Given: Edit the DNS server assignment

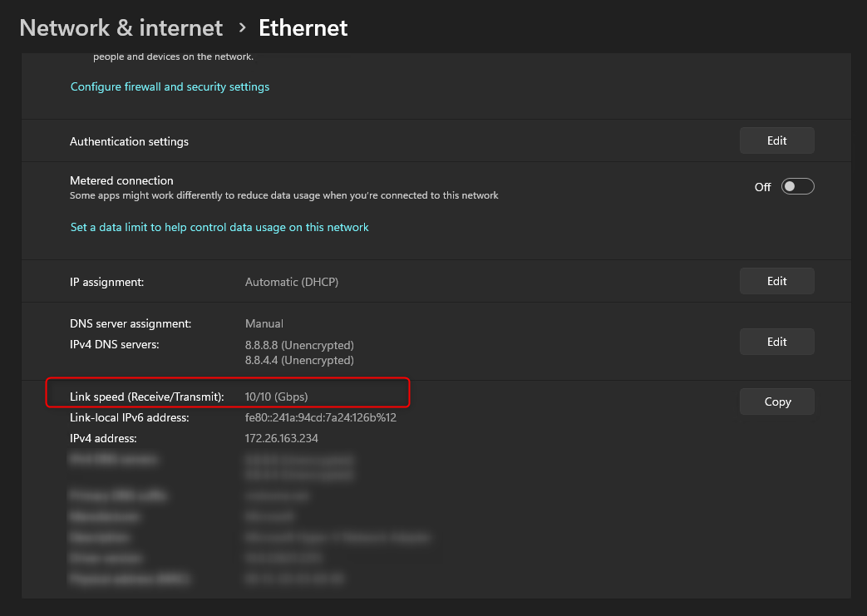Looking at the screenshot, I should tap(777, 342).
